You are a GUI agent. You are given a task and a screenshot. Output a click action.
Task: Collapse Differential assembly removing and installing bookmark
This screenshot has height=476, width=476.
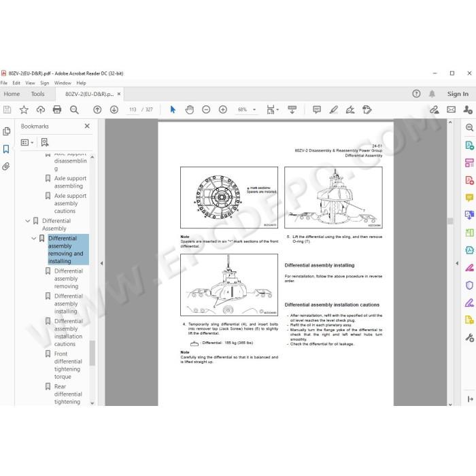pyautogui.click(x=34, y=238)
